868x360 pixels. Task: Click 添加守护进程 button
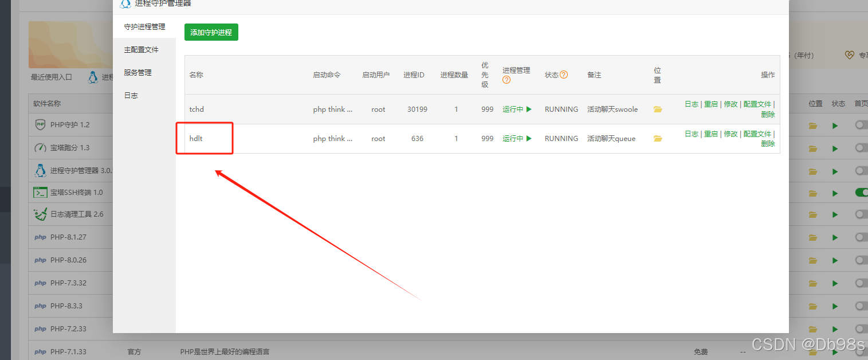pyautogui.click(x=211, y=32)
